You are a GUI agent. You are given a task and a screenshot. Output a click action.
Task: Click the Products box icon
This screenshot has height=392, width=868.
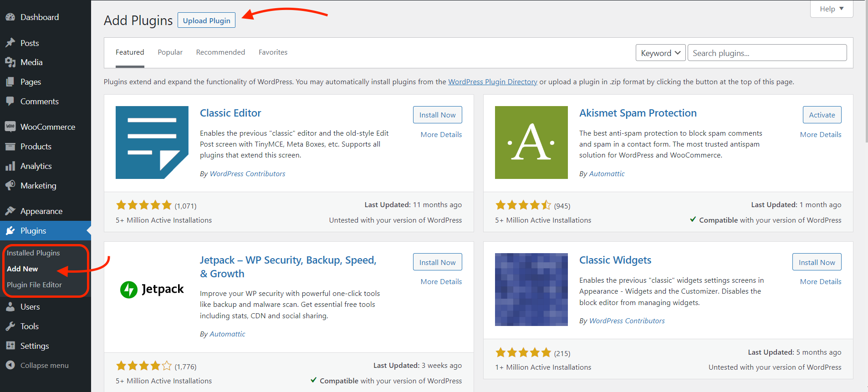tap(10, 147)
